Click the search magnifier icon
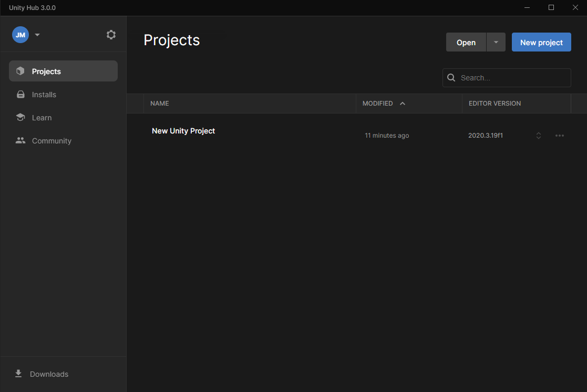The image size is (587, 392). coord(451,78)
